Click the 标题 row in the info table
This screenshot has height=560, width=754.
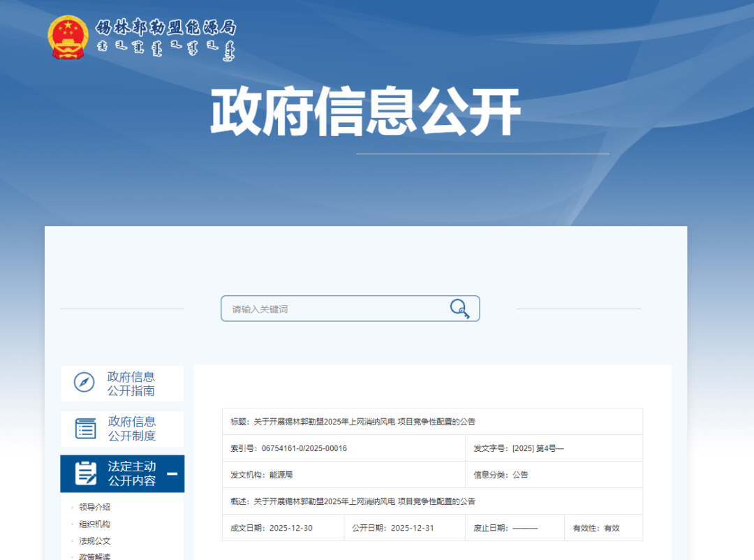(x=432, y=421)
